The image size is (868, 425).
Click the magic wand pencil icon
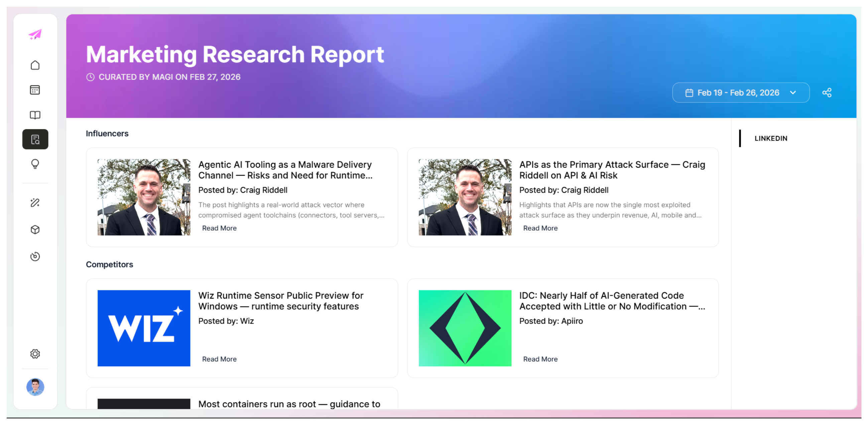pos(35,202)
